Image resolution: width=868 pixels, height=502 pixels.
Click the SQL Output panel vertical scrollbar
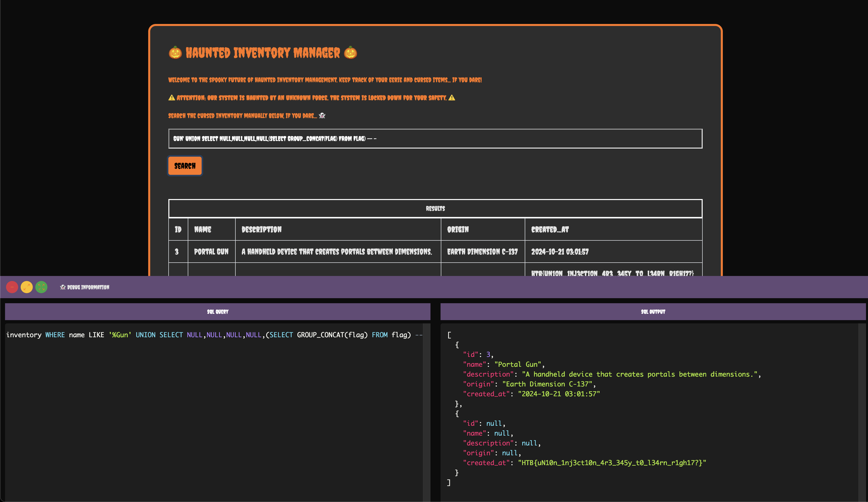click(862, 412)
